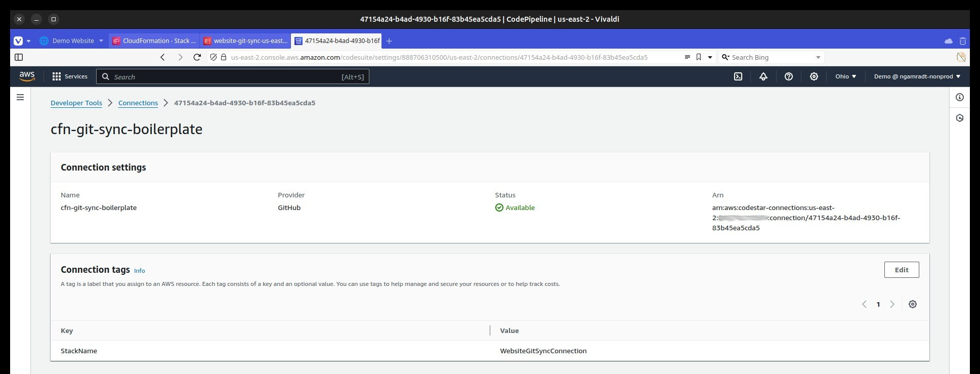The width and height of the screenshot is (980, 374).
Task: Open the AWS help question mark icon
Action: 789,76
